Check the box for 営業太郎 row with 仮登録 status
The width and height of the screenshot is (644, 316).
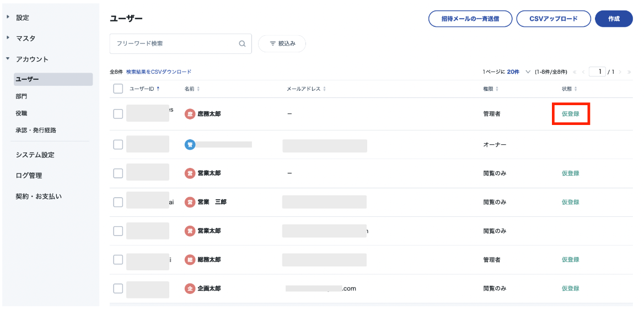pos(118,173)
